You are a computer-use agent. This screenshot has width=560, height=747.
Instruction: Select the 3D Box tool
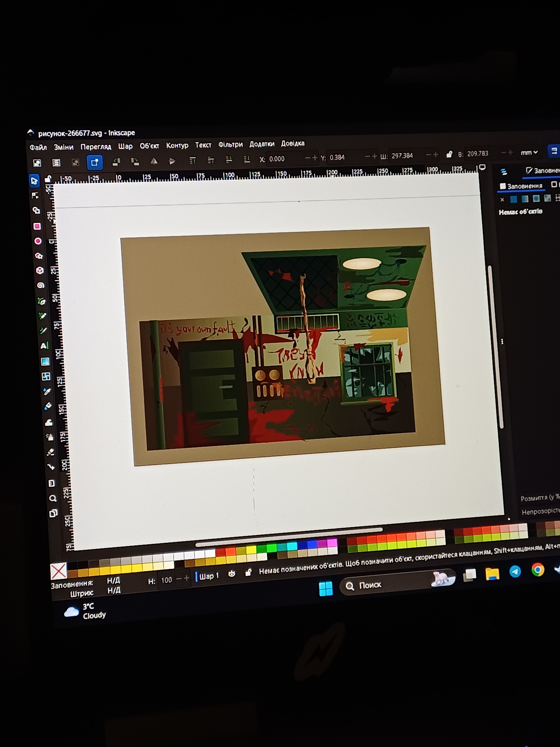(40, 270)
